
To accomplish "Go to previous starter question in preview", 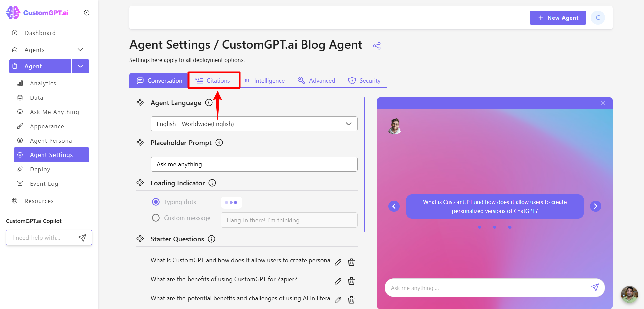I will (394, 206).
